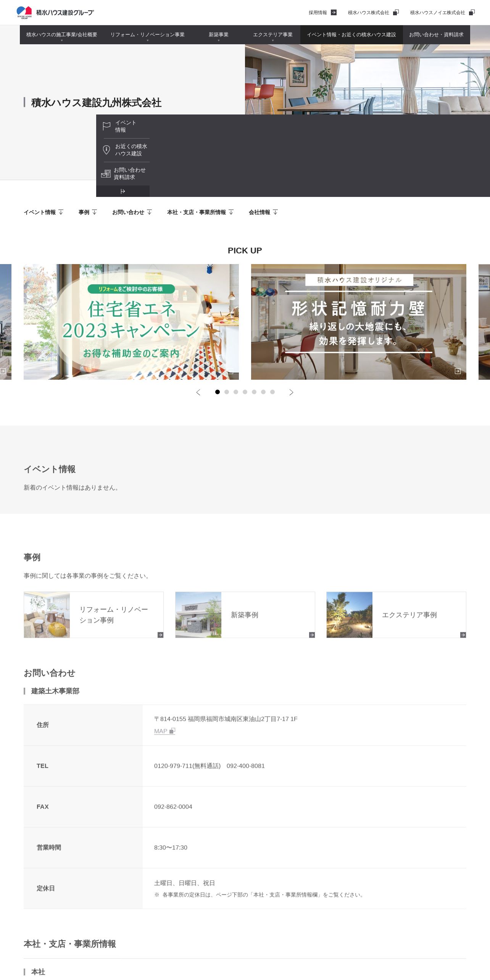Screen dimensions: 490x980
Task: Select the sixth carousel dot
Action: tap(263, 392)
